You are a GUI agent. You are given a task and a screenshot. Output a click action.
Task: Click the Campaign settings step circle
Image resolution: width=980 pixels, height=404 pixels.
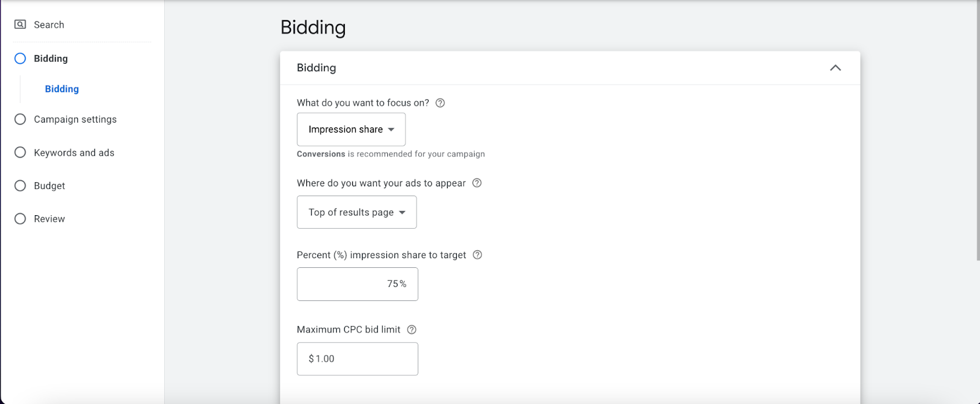[20, 119]
